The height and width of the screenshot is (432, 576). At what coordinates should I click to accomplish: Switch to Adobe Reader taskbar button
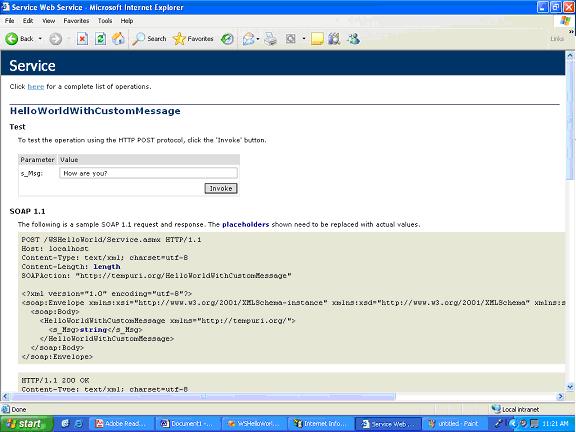121,424
